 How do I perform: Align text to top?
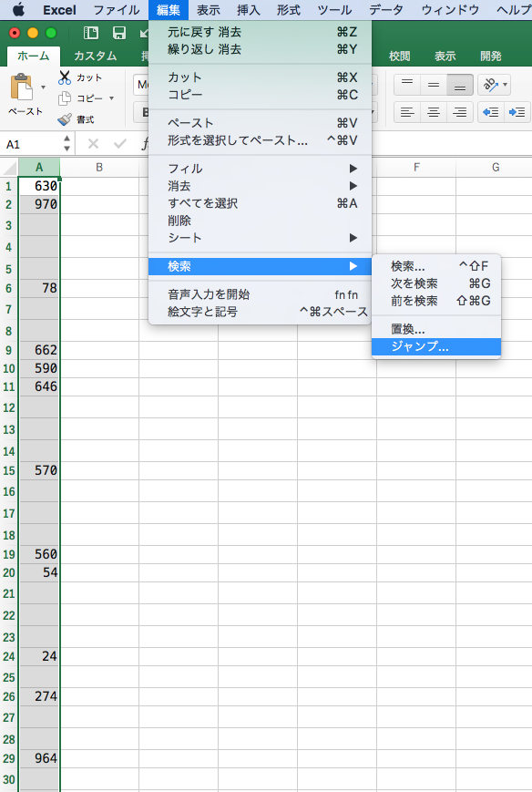pyautogui.click(x=407, y=85)
